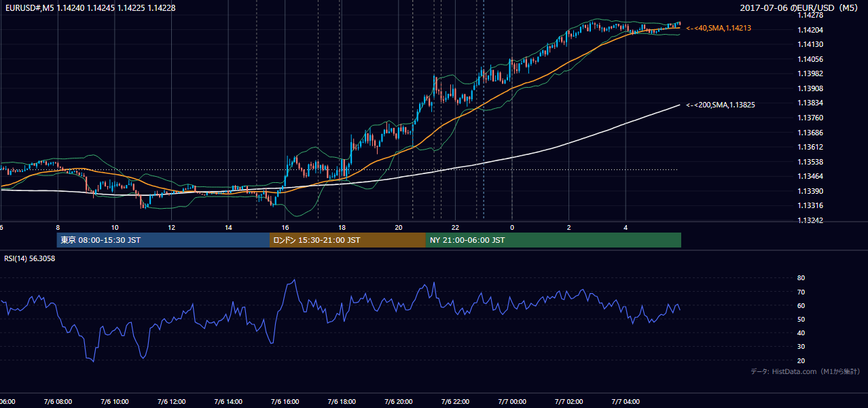Viewport: 868px width, 408px height.
Task: Click price axis value 1.14204
Action: (810, 30)
